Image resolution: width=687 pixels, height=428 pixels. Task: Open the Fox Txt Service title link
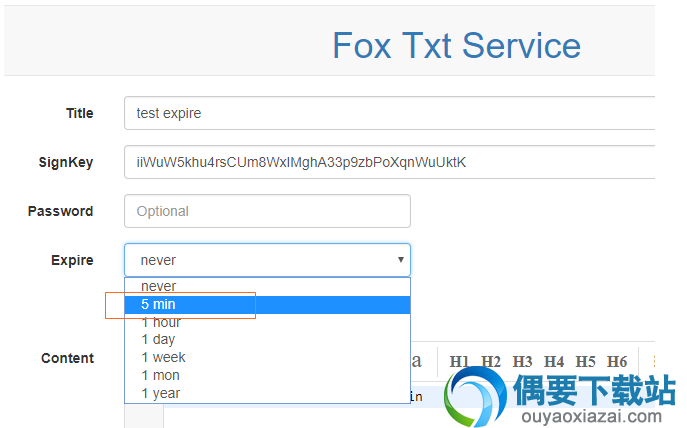click(456, 46)
